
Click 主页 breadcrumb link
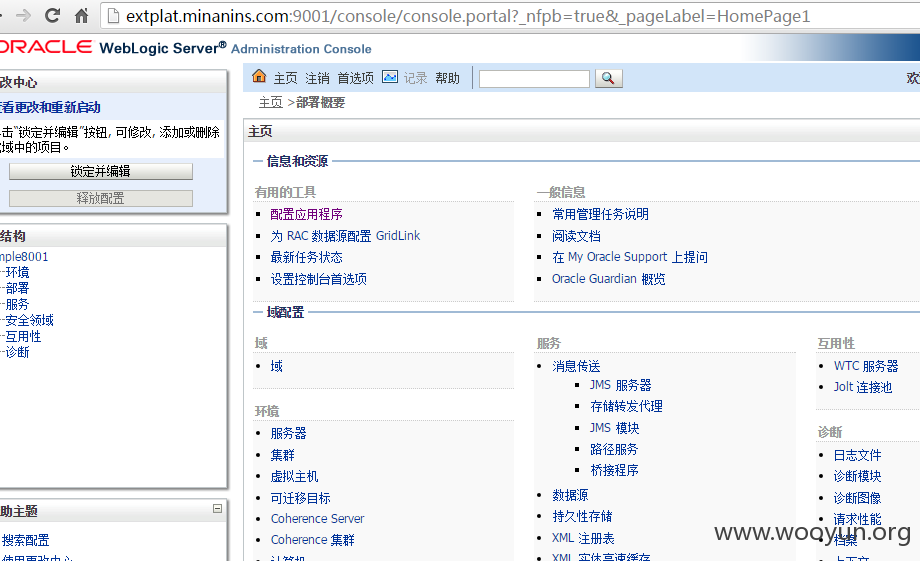(270, 102)
